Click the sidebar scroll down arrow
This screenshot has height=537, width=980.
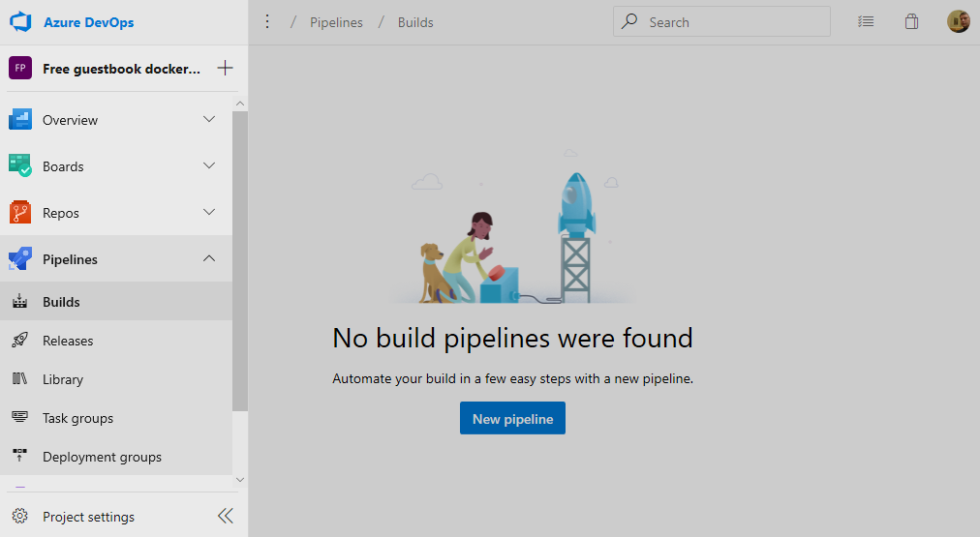tap(240, 480)
